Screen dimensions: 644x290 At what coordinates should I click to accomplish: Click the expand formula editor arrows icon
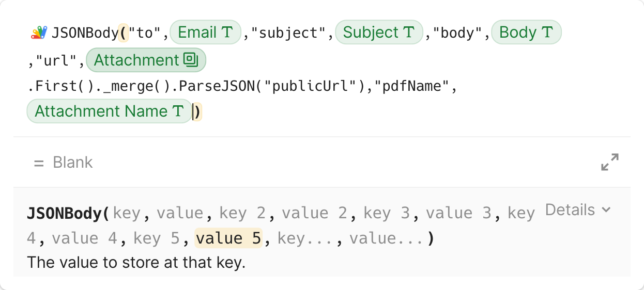(610, 162)
